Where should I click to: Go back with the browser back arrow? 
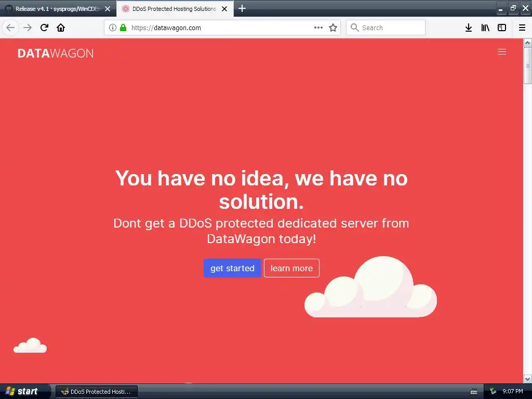coord(10,28)
